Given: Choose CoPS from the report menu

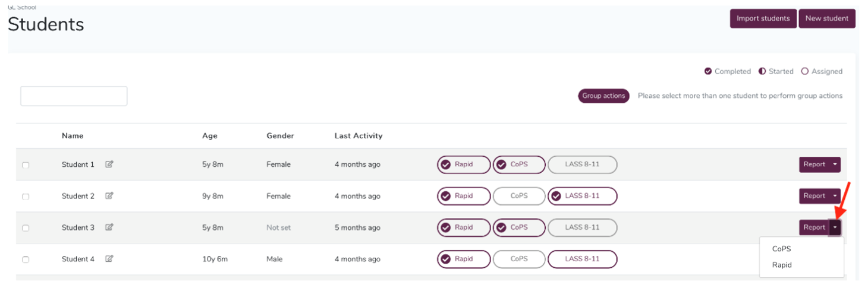Looking at the screenshot, I should point(781,249).
